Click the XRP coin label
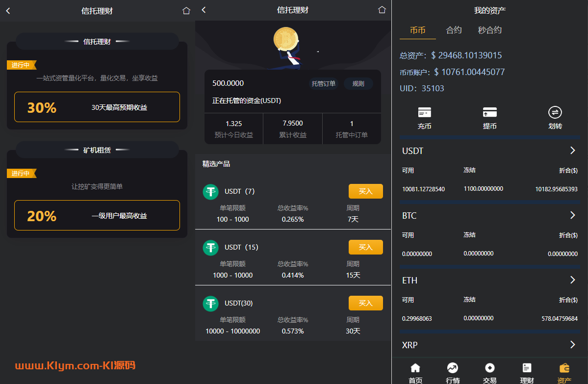Viewport: 588px width, 384px height. point(409,345)
